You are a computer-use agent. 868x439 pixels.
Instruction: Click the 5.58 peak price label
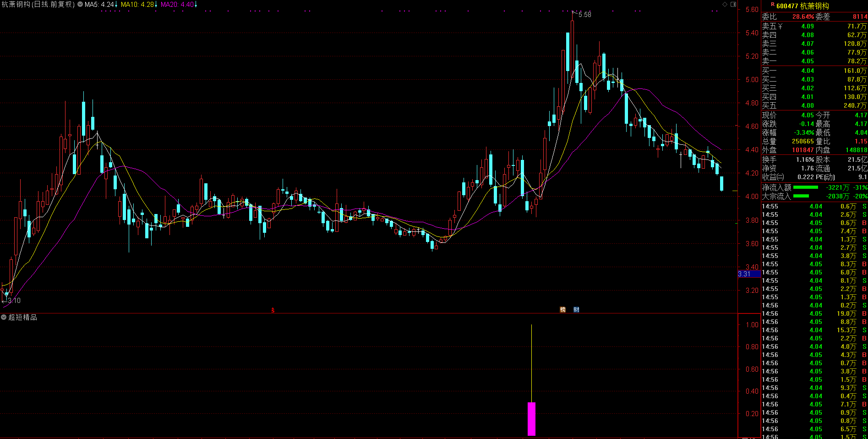584,15
